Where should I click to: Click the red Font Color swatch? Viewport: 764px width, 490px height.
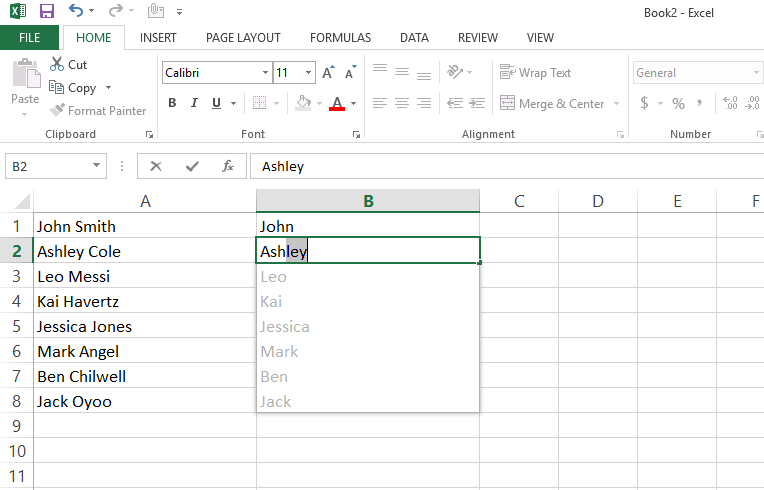(336, 104)
